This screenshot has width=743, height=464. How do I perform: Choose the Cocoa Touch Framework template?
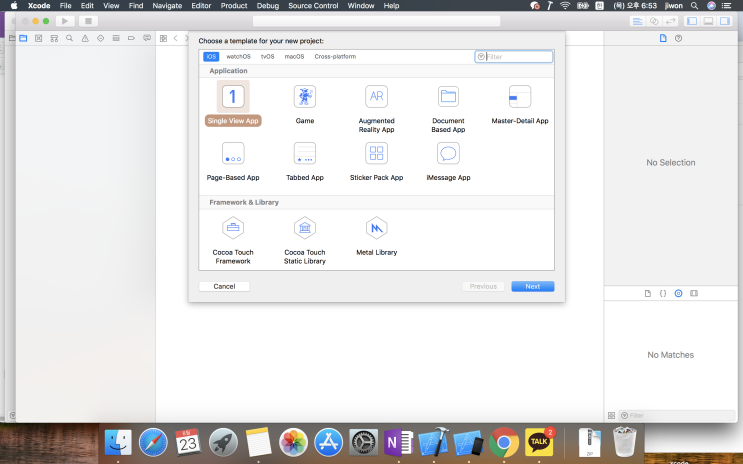coord(232,229)
